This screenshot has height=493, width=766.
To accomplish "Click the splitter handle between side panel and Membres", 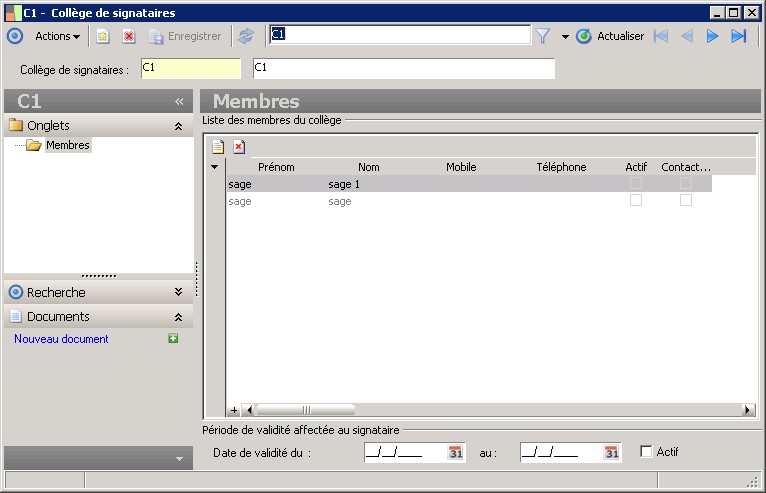I will pos(196,279).
